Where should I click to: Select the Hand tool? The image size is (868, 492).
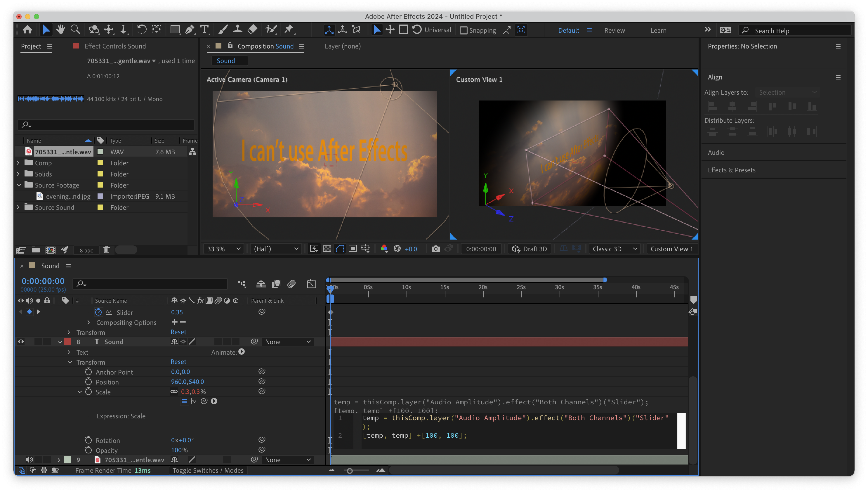click(61, 30)
